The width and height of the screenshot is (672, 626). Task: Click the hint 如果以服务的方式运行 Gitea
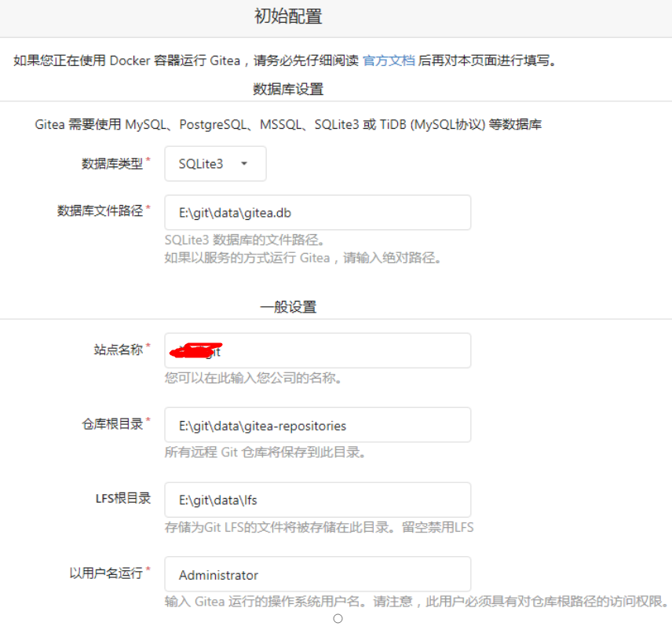click(302, 258)
